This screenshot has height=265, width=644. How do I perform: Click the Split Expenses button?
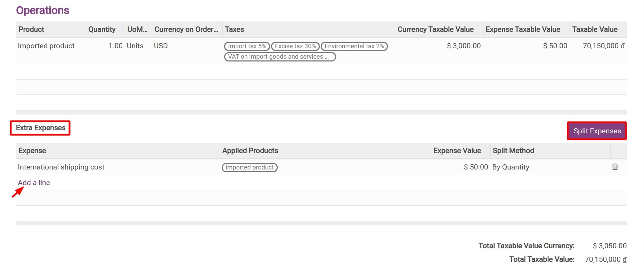597,131
